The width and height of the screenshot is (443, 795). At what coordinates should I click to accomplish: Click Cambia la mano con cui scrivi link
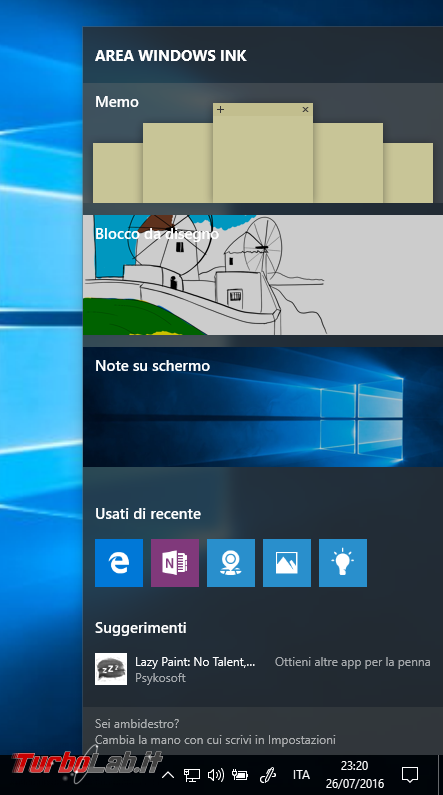215,740
